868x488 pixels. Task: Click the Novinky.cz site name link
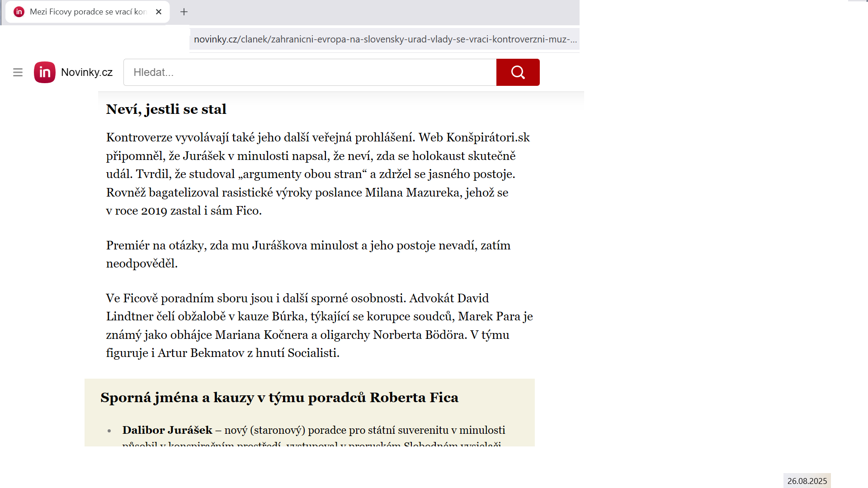tap(87, 72)
